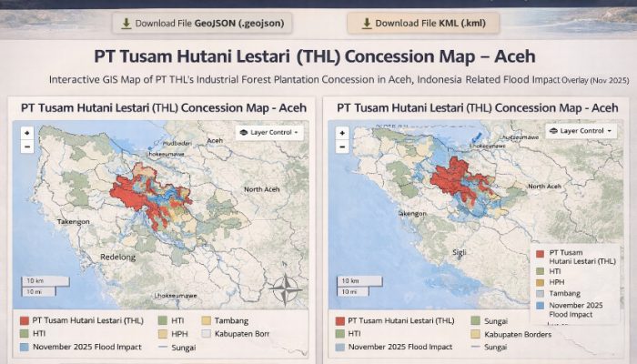Download the KML file
Screen dimensions: 637x364
pyautogui.click(x=423, y=23)
